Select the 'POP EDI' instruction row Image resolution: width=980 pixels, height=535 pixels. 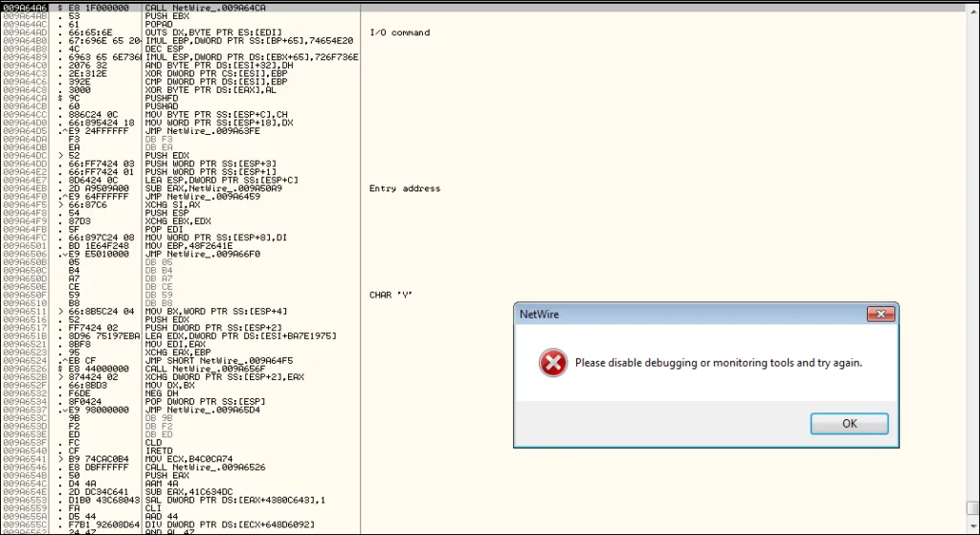(x=164, y=230)
